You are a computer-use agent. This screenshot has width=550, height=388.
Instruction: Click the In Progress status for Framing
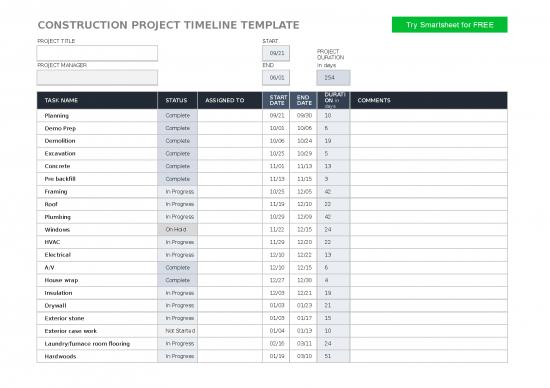point(177,192)
